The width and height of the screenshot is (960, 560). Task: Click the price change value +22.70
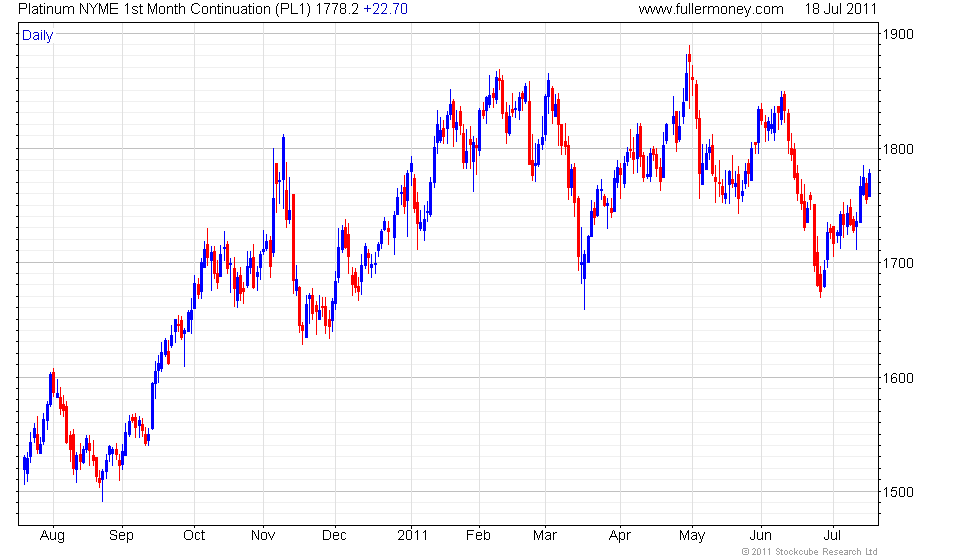pyautogui.click(x=385, y=9)
